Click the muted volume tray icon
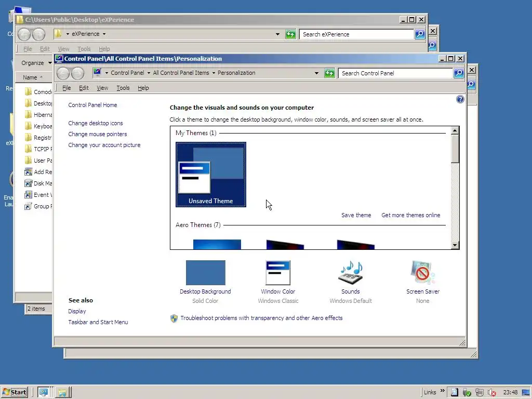The width and height of the screenshot is (532, 399). click(x=491, y=393)
